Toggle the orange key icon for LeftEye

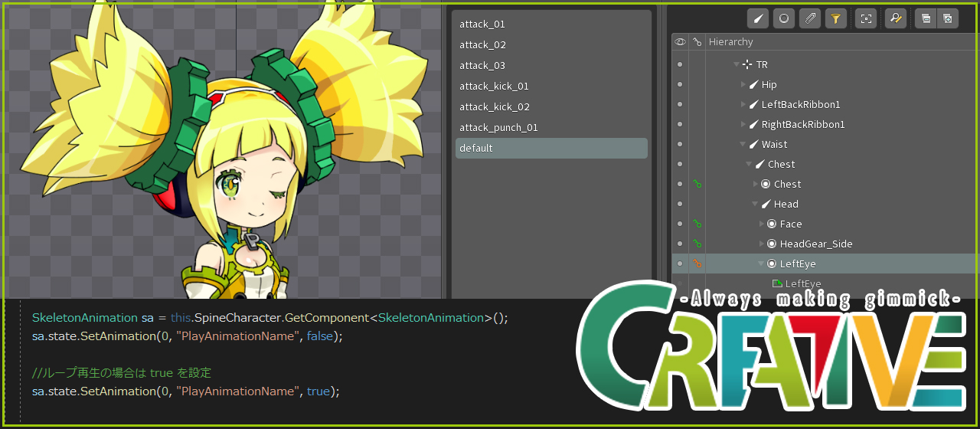coord(697,264)
